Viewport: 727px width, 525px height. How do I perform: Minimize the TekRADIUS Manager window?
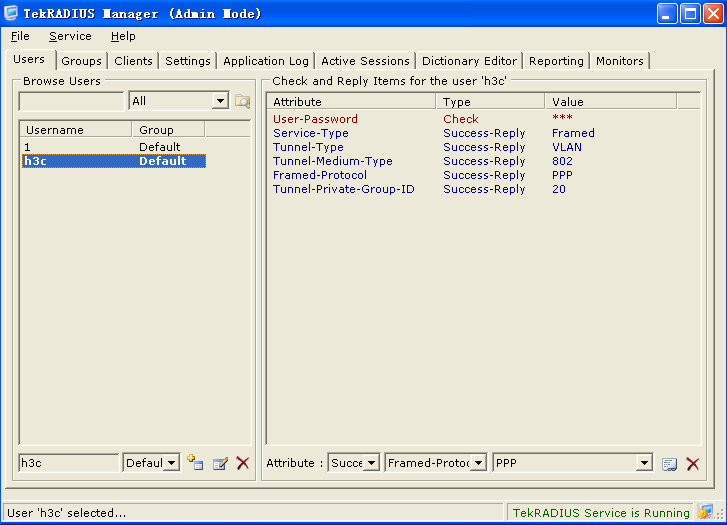(x=667, y=13)
